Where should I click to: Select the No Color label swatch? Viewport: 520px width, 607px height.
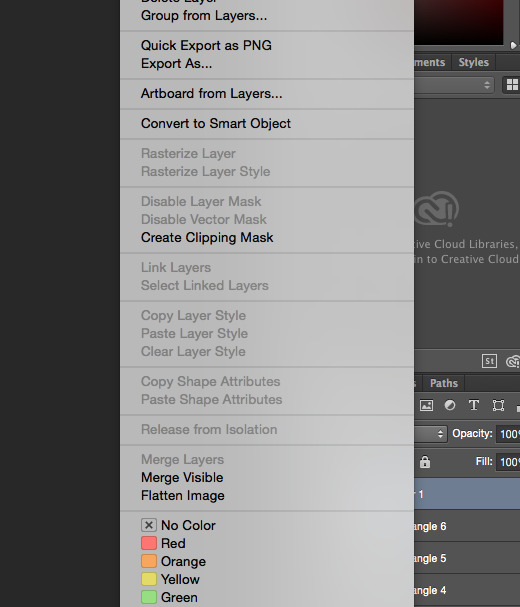pyautogui.click(x=149, y=525)
